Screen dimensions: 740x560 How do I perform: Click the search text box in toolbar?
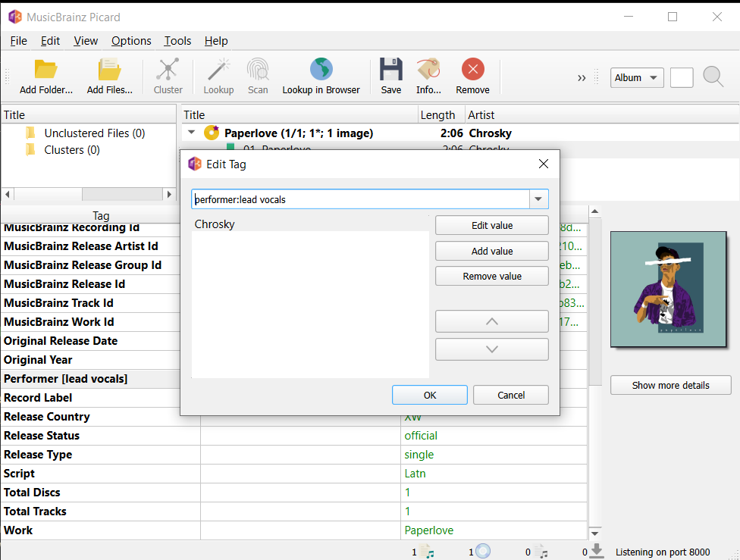(x=682, y=78)
